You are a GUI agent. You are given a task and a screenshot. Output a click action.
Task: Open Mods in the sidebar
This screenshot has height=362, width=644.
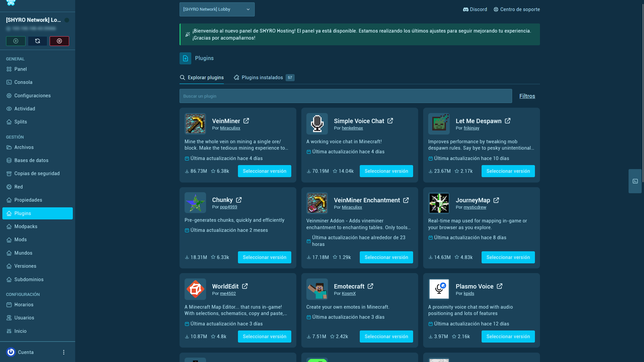click(x=38, y=240)
